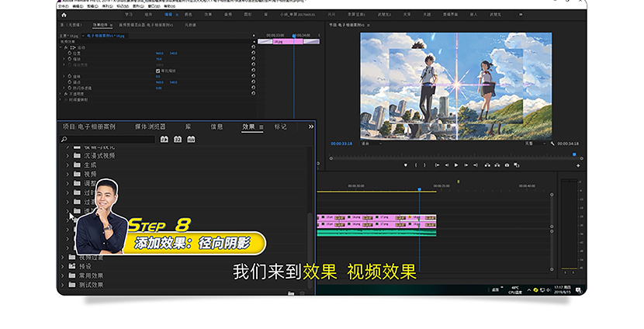Show more panel tabs with chevron
The image size is (644, 329).
click(311, 127)
